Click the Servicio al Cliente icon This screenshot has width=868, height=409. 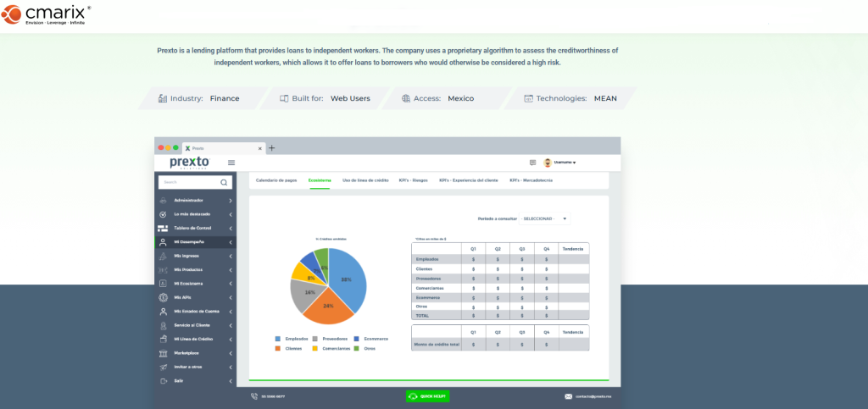click(163, 325)
